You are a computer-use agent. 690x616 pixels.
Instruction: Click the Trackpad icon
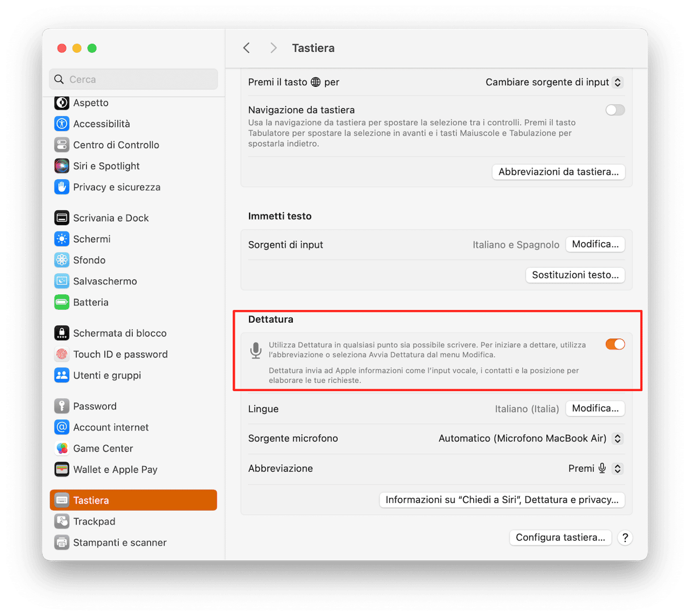coord(62,521)
